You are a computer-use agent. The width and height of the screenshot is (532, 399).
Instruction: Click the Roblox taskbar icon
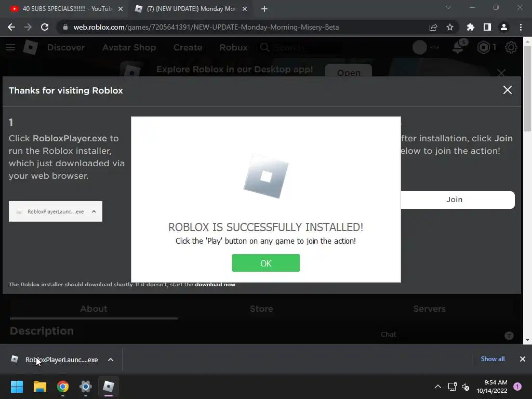click(x=109, y=387)
